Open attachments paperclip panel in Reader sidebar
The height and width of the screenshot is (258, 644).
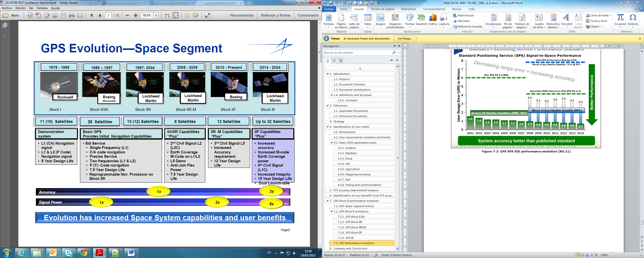coord(5,36)
